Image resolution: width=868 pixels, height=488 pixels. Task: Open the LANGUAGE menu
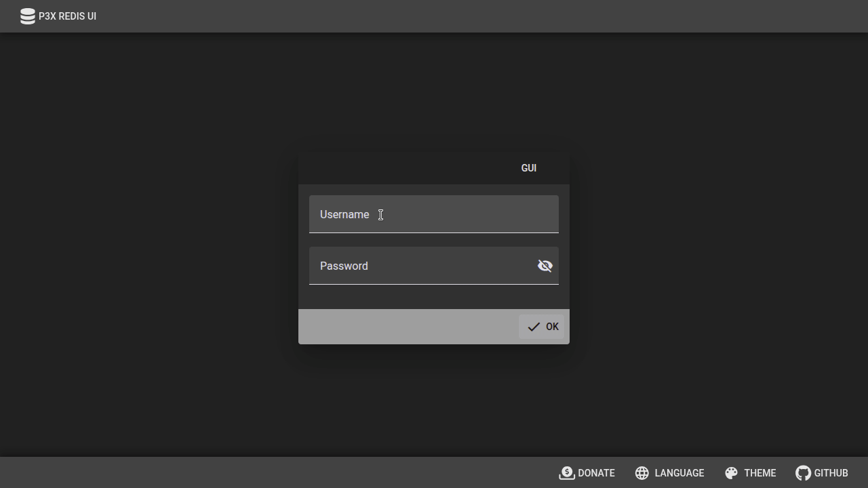coord(679,473)
